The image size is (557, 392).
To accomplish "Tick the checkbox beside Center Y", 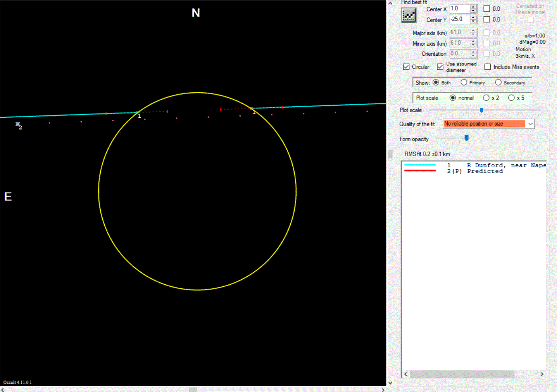I will point(487,19).
